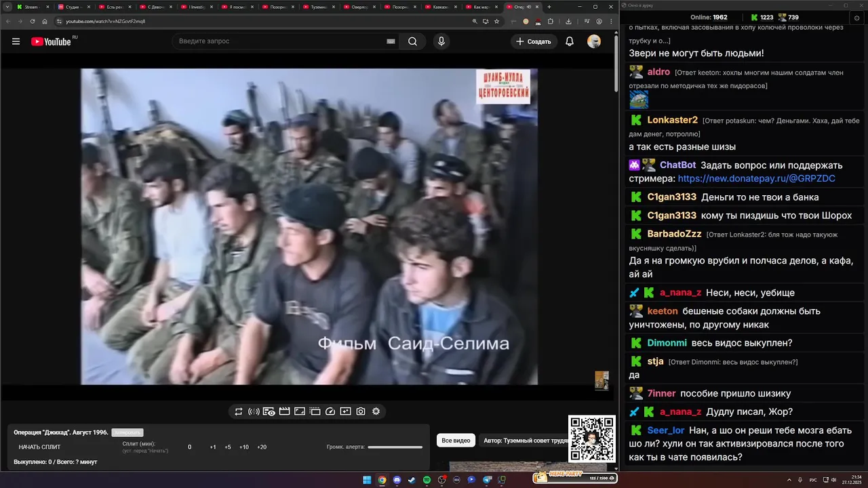
Task: Click the broadcast signal icon in video toolbar
Action: coord(254,411)
